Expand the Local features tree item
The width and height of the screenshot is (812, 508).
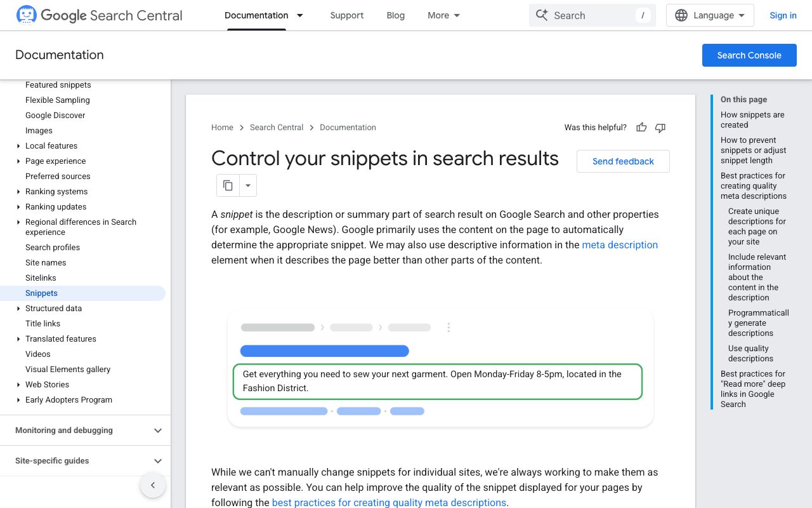click(x=18, y=146)
